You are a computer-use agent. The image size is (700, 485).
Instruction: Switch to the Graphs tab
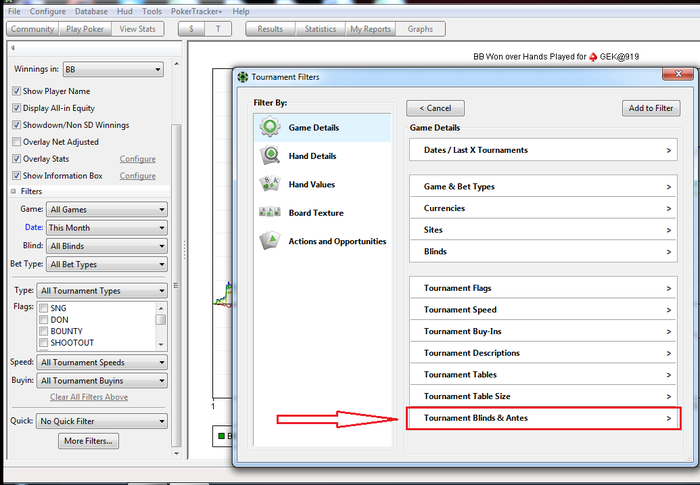(x=420, y=29)
